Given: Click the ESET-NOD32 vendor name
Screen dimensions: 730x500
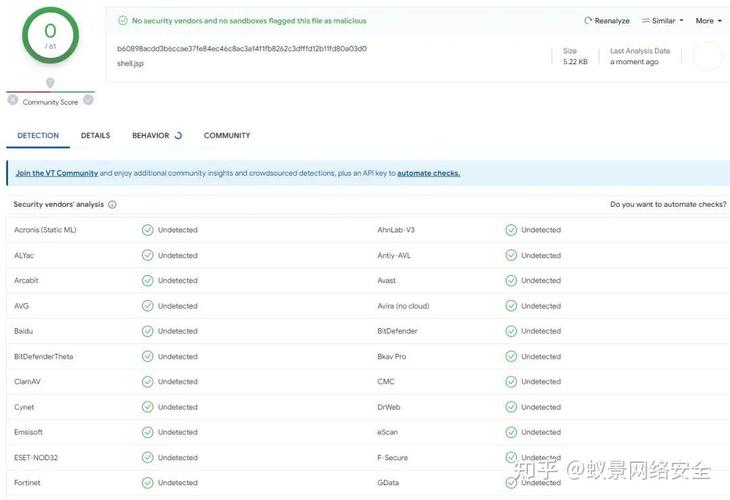Looking at the screenshot, I should (x=36, y=458).
